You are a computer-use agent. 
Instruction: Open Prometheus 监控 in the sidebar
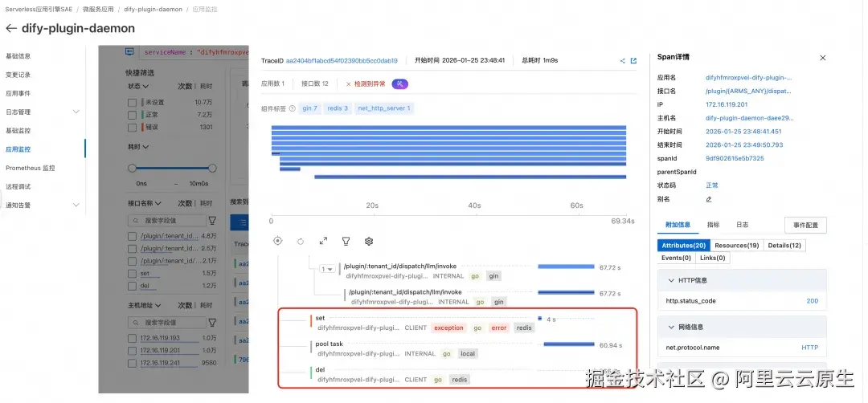click(x=31, y=168)
